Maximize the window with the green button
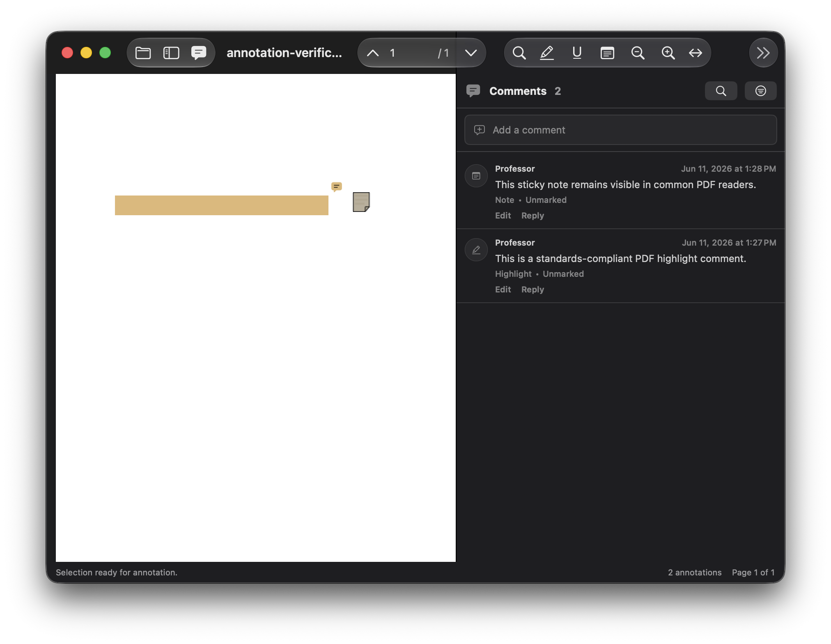This screenshot has height=644, width=831. 105,53
